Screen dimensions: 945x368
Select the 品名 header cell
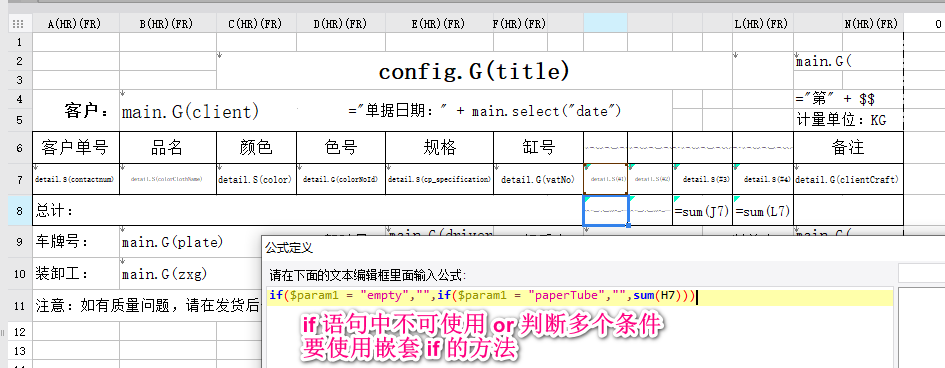[168, 148]
